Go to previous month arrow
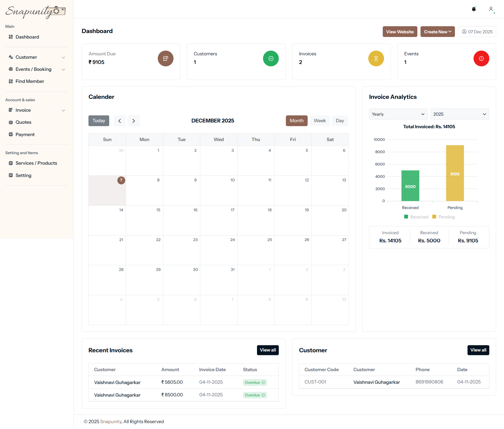 click(120, 121)
